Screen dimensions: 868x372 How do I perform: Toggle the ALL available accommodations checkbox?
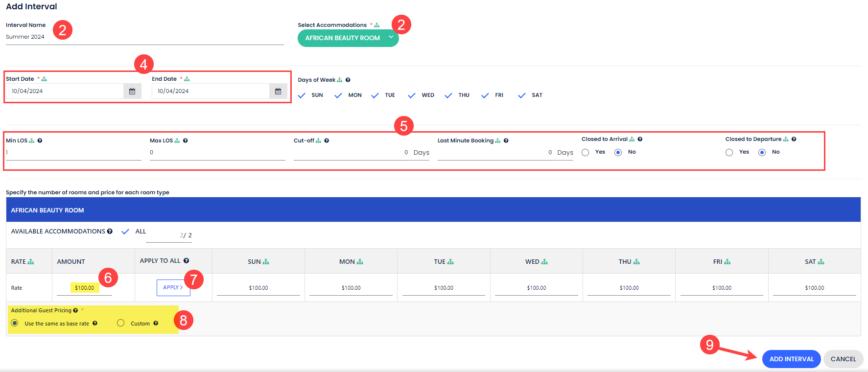(125, 232)
